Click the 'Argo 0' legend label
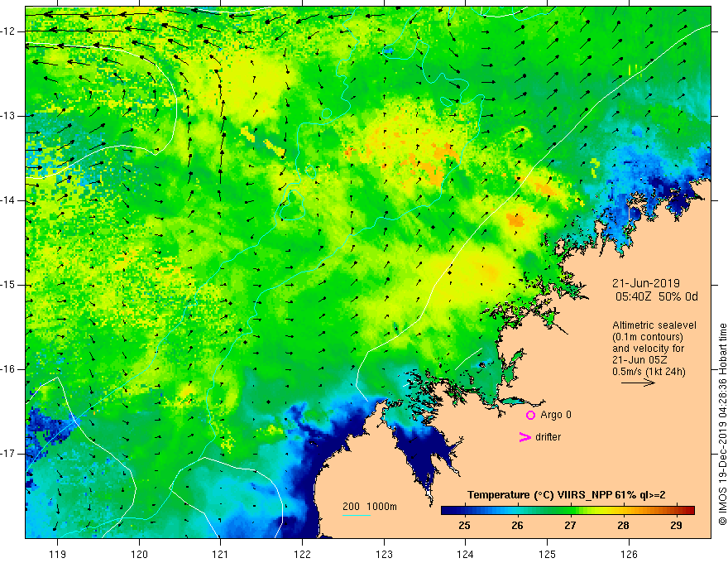 pos(556,415)
